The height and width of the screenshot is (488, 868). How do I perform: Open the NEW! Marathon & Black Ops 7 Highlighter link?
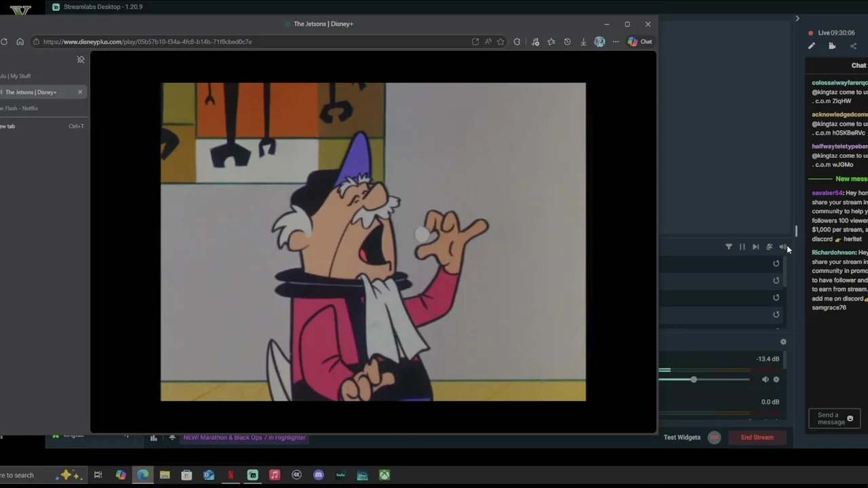tap(244, 438)
